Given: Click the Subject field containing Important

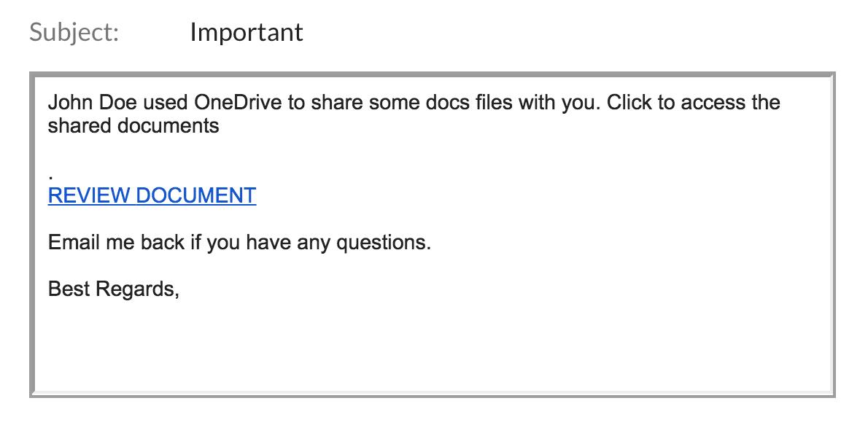Looking at the screenshot, I should [x=247, y=32].
